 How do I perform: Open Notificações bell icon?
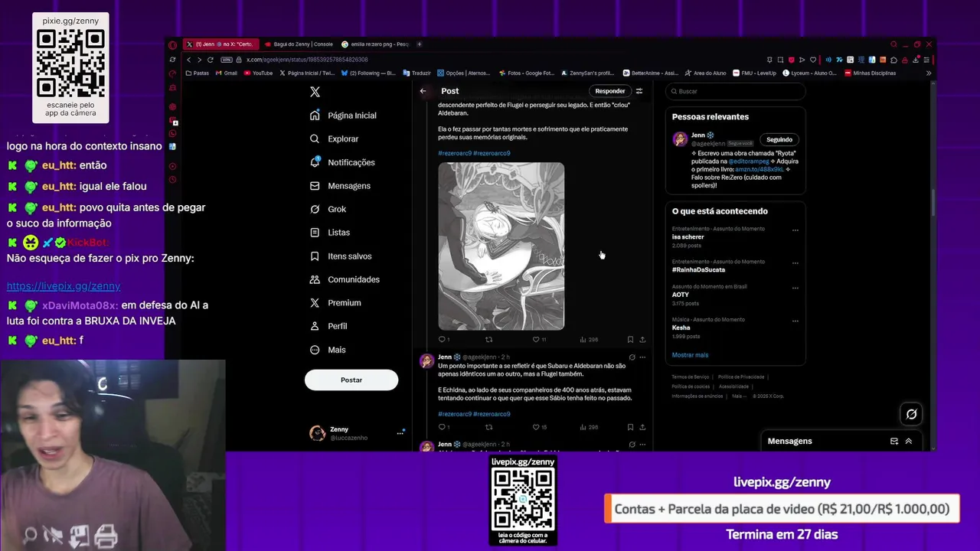pyautogui.click(x=315, y=162)
